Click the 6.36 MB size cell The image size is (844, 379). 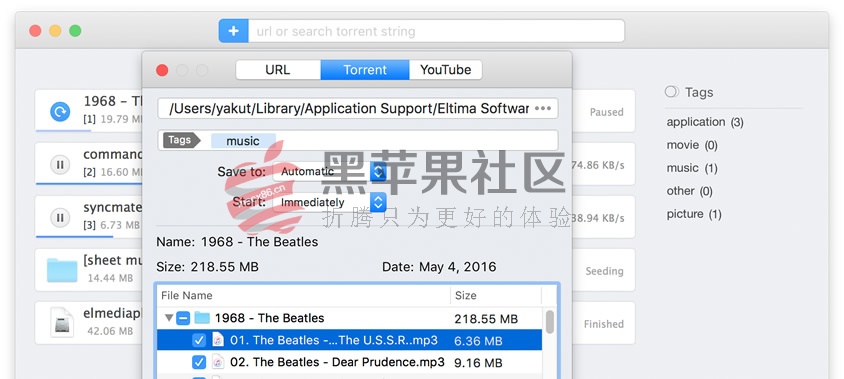[x=479, y=341]
